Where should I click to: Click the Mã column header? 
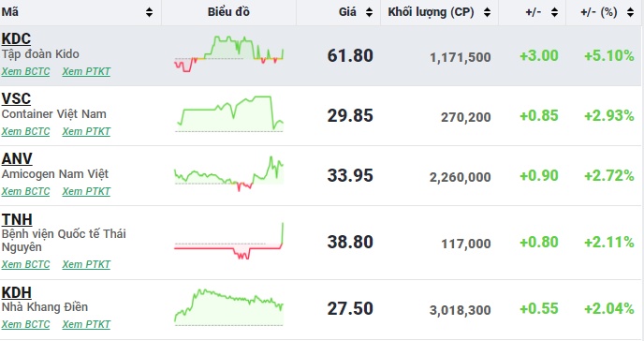[80, 12]
